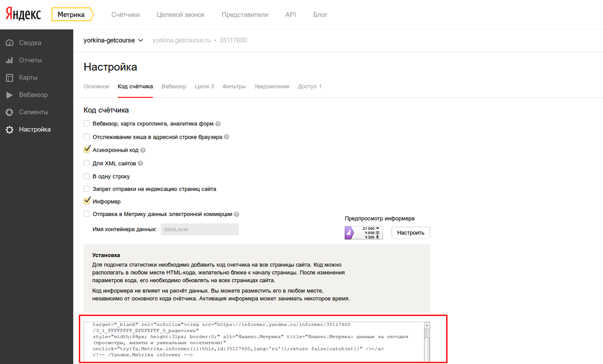Image resolution: width=603 pixels, height=364 pixels.
Task: Open Счётчики in the top navigation
Action: tap(125, 15)
